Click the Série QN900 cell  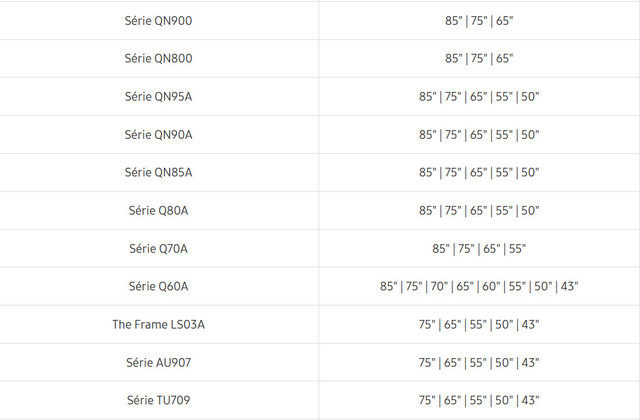(159, 20)
